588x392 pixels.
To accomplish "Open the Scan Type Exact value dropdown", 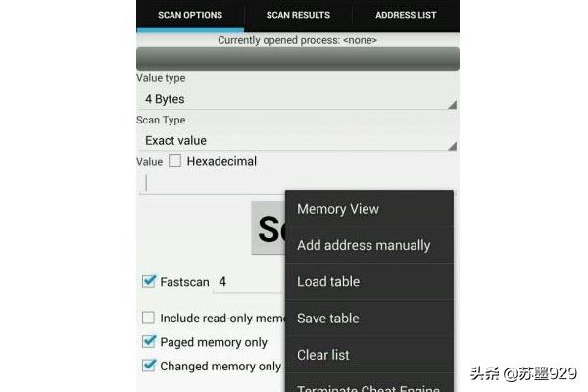I will [x=297, y=141].
